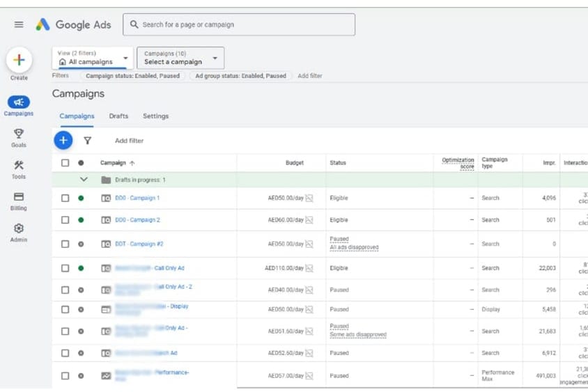Open the hamburger main menu
Viewport: 588px width, 392px height.
click(x=19, y=25)
